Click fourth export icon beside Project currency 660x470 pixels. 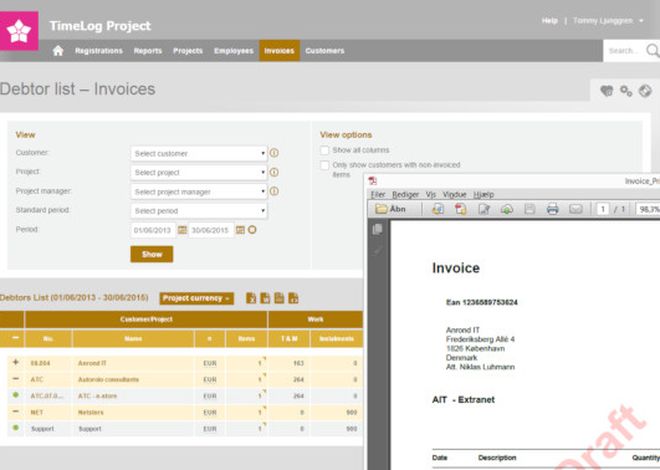pos(293,298)
